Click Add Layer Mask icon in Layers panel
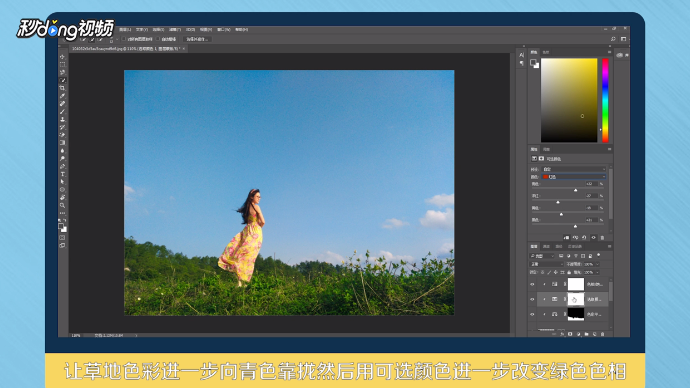The width and height of the screenshot is (690, 388). click(x=570, y=334)
